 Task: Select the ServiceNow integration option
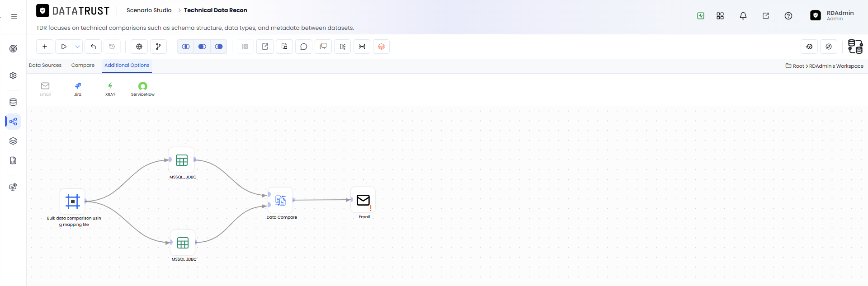coord(143,89)
